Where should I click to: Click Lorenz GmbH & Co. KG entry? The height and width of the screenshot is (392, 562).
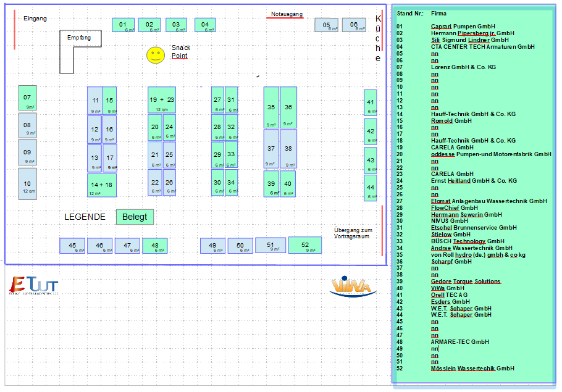click(463, 67)
